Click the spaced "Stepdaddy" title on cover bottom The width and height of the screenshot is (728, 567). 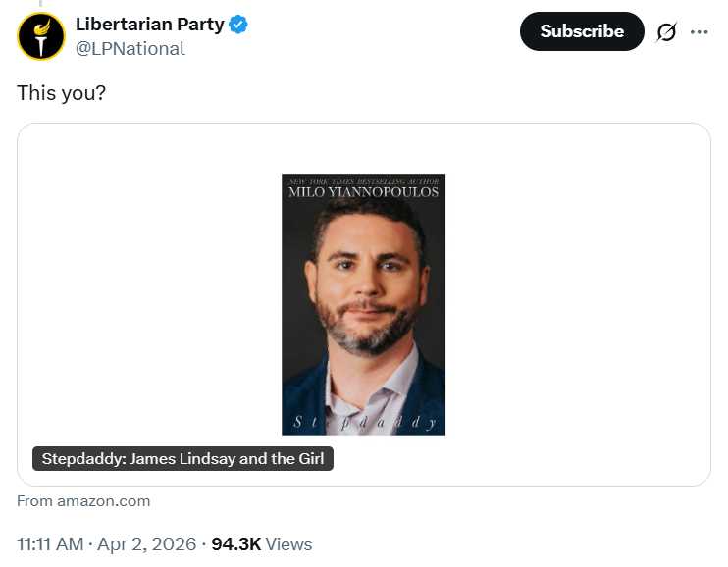coord(363,423)
